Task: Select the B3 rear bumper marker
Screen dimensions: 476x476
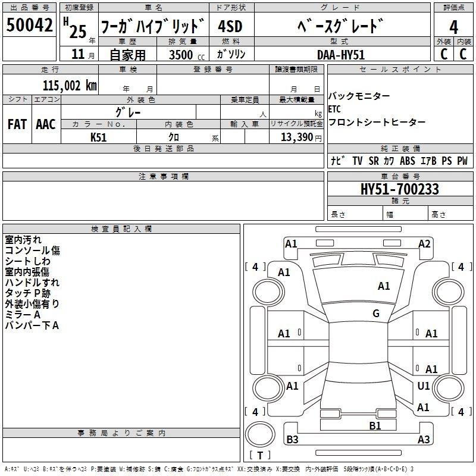Action: tap(292, 440)
